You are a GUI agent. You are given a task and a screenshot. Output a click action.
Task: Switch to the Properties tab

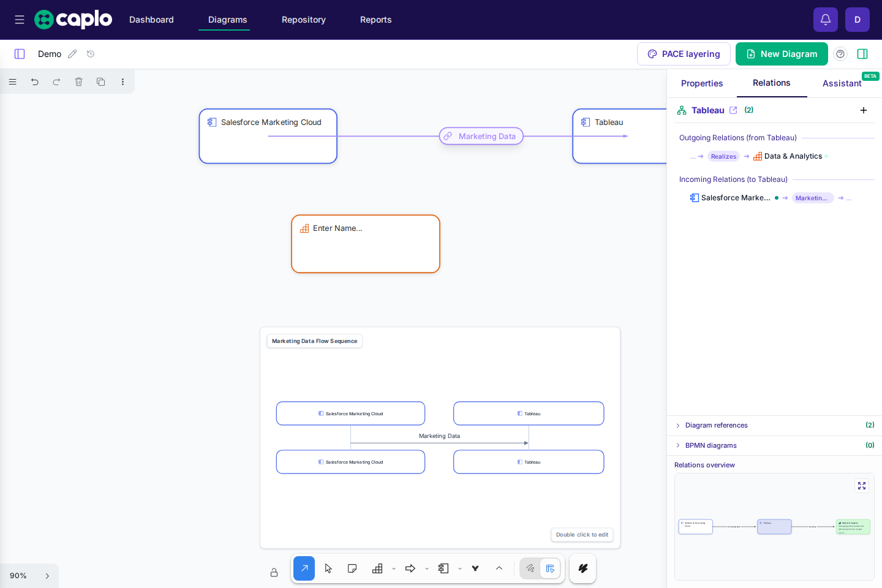pyautogui.click(x=702, y=83)
